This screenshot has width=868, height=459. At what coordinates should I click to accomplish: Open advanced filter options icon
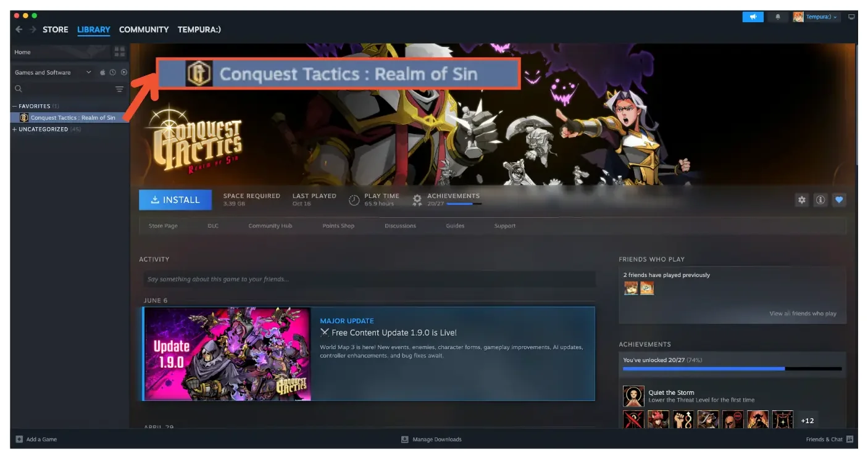120,89
